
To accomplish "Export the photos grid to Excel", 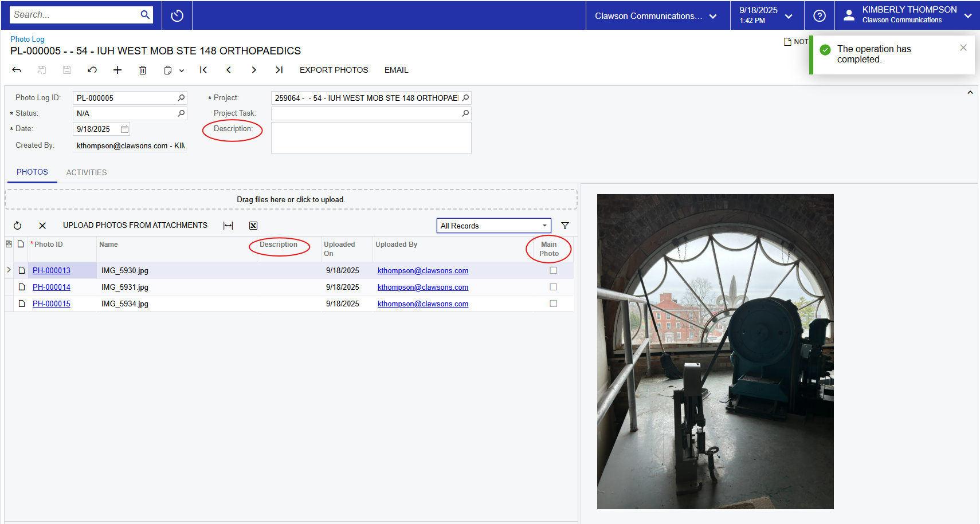I will click(x=253, y=226).
